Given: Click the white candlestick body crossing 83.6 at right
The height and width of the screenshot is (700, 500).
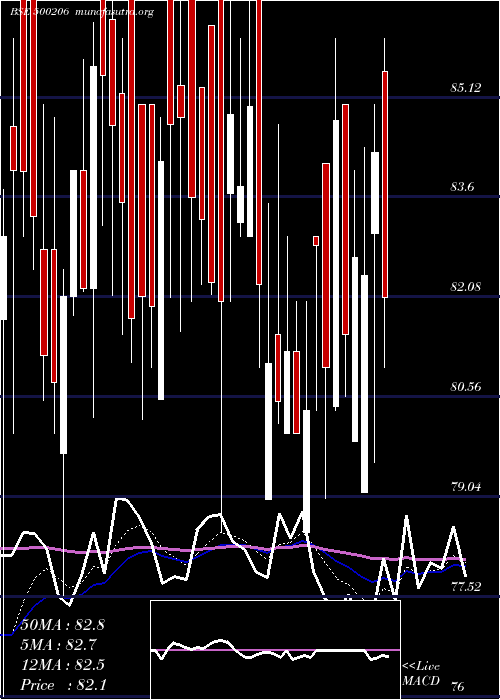Looking at the screenshot, I should 375,193.
